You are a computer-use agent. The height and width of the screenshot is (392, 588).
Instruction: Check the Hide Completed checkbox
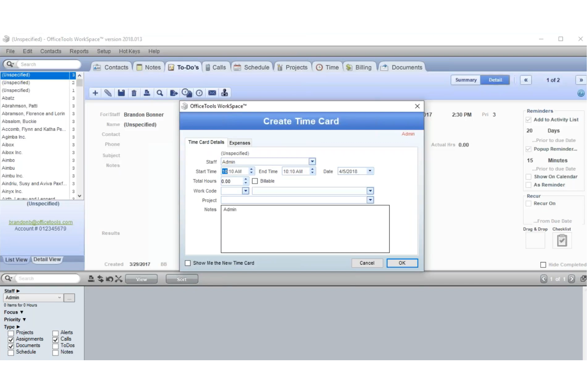543,265
